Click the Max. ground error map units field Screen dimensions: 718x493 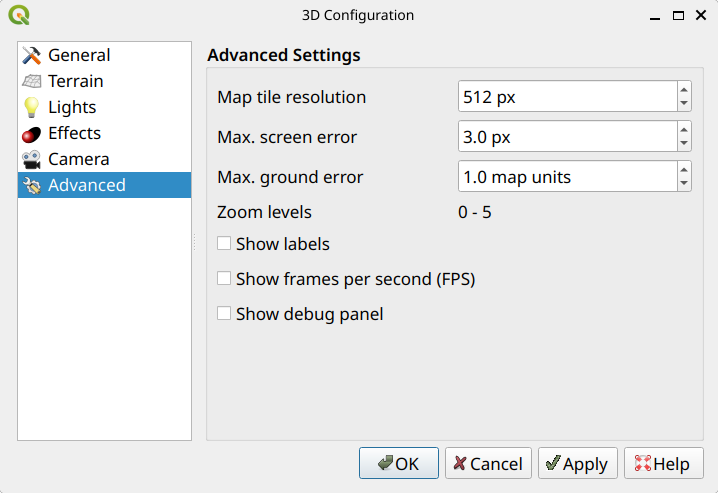tap(568, 176)
